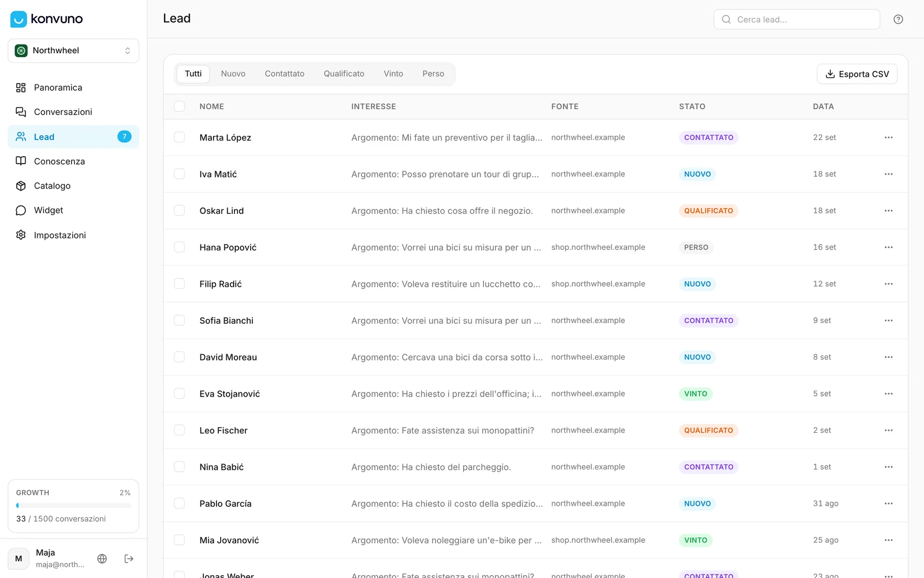The width and height of the screenshot is (924, 578).
Task: Check the box for Marta López
Action: coord(180,138)
